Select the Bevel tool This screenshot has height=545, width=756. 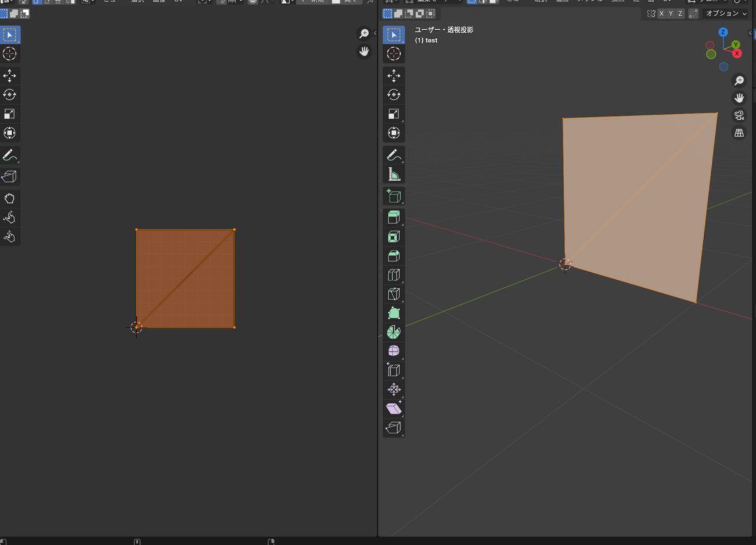point(394,256)
